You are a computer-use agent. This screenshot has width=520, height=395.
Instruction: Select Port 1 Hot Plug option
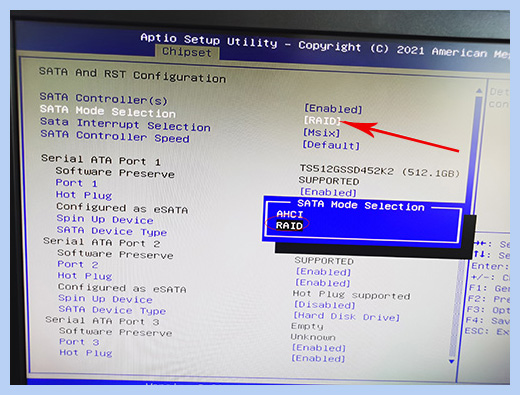click(84, 195)
